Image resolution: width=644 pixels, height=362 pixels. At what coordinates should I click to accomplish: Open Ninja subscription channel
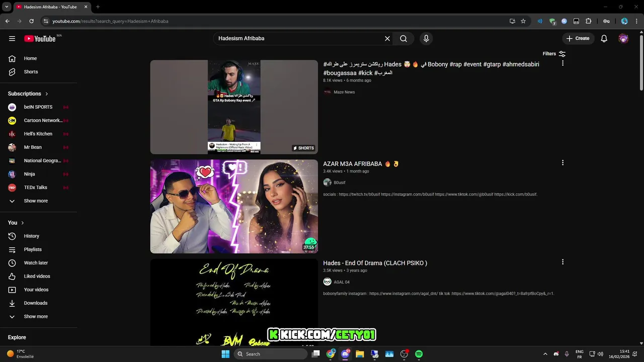click(x=38, y=174)
